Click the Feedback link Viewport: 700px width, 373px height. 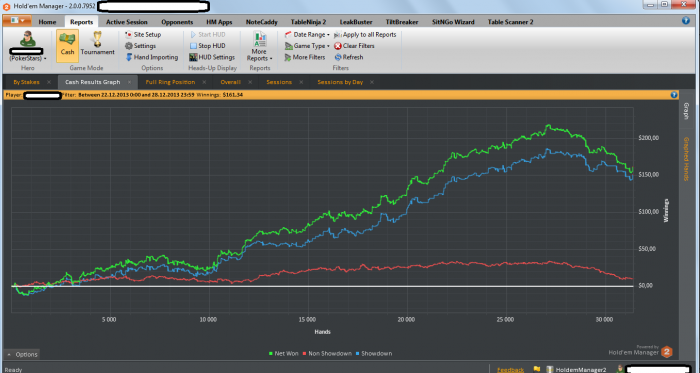point(511,369)
